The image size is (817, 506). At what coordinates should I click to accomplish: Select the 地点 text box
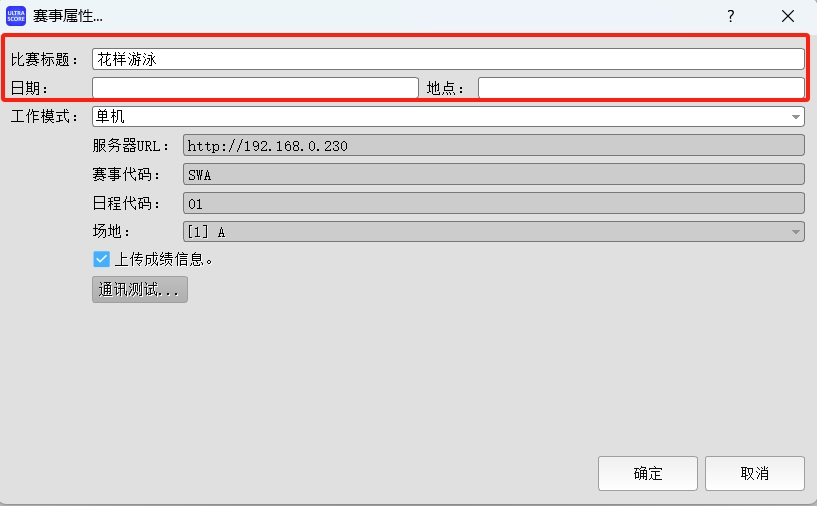point(640,88)
